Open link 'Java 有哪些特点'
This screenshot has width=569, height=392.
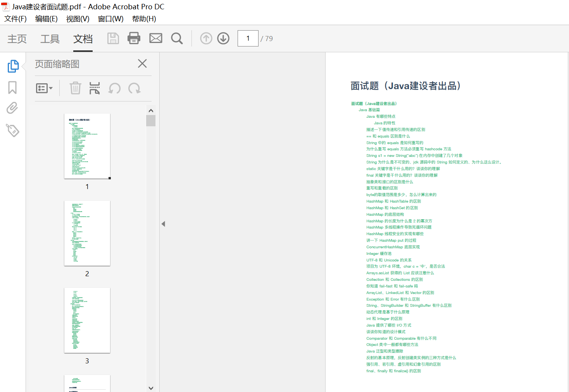coord(381,117)
